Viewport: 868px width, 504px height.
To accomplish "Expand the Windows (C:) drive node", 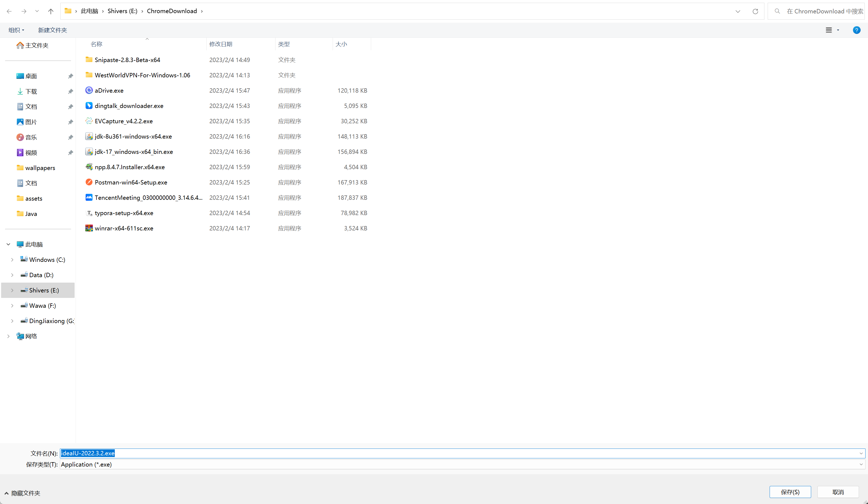I will [x=12, y=260].
